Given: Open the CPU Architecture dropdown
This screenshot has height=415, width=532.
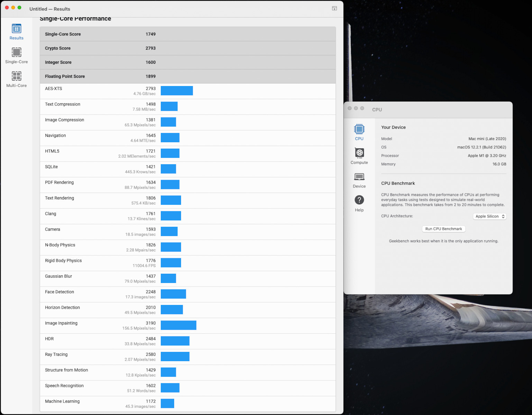Looking at the screenshot, I should (x=489, y=216).
